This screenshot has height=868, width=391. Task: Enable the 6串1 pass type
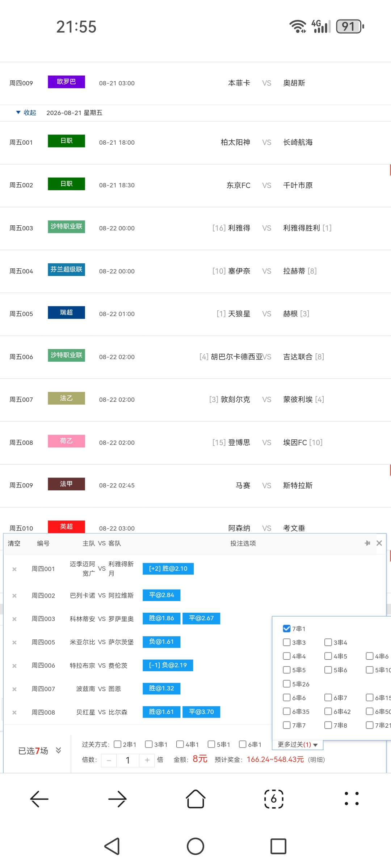[x=243, y=744]
